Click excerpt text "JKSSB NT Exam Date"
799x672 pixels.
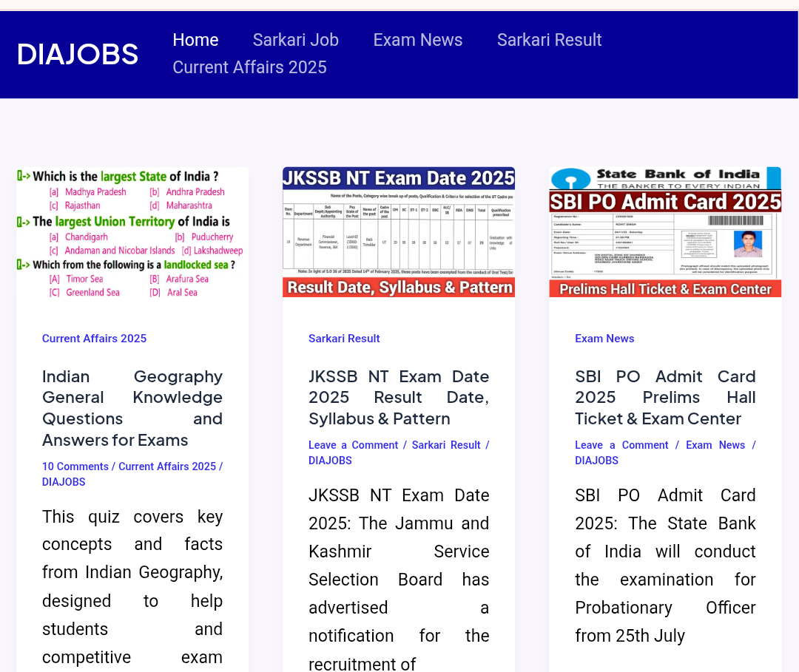click(399, 495)
